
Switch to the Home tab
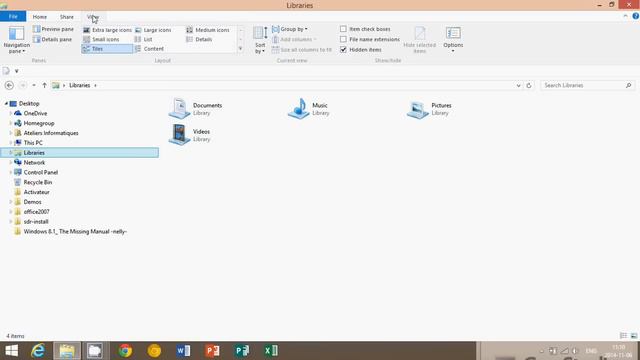pos(40,17)
